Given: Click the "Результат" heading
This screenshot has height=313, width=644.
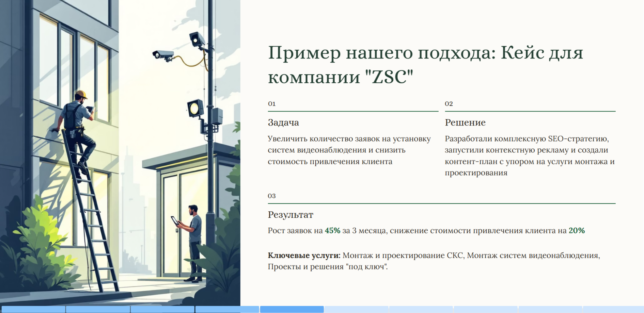Looking at the screenshot, I should click(x=290, y=215).
